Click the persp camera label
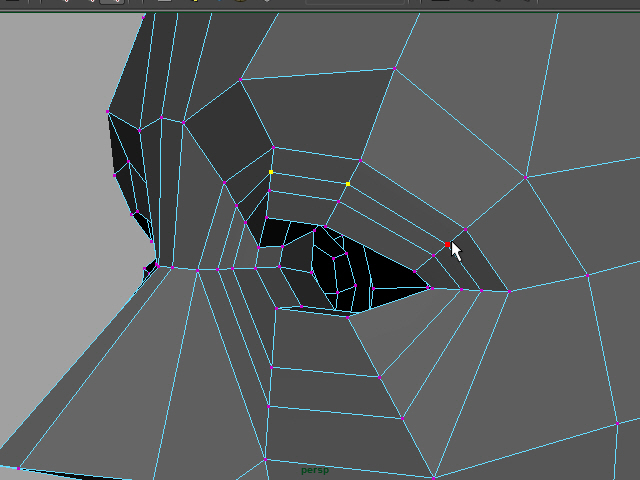 [x=315, y=470]
